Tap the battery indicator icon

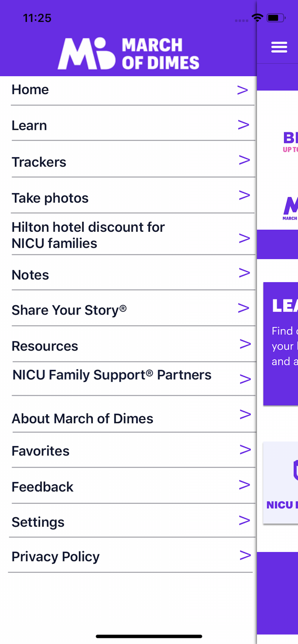pyautogui.click(x=276, y=18)
